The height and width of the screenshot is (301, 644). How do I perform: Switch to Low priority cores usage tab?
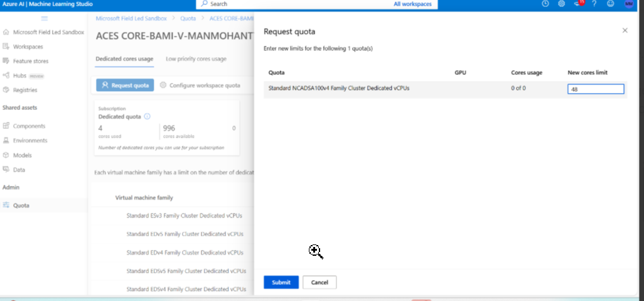click(x=196, y=59)
